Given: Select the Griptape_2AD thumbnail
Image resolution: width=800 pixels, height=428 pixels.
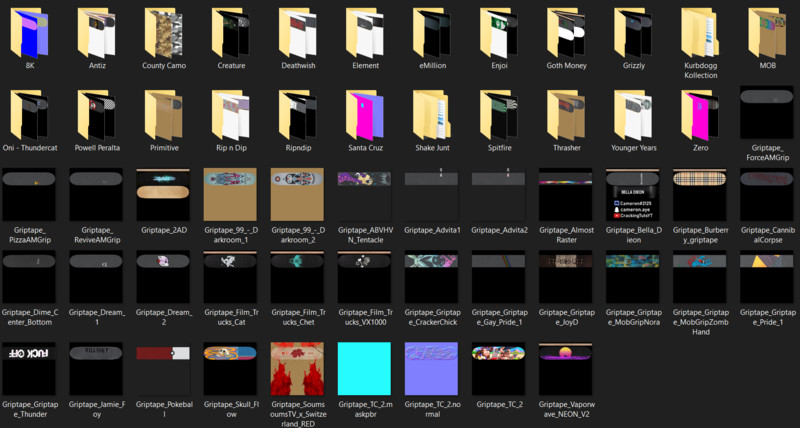Looking at the screenshot, I should pos(163,195).
